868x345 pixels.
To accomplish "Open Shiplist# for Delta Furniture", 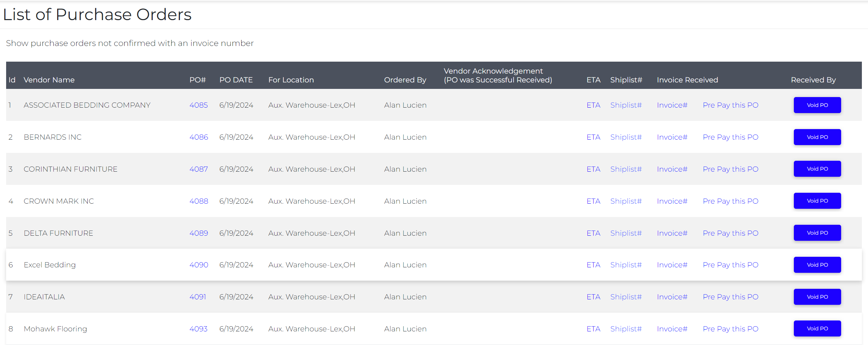I will (626, 233).
